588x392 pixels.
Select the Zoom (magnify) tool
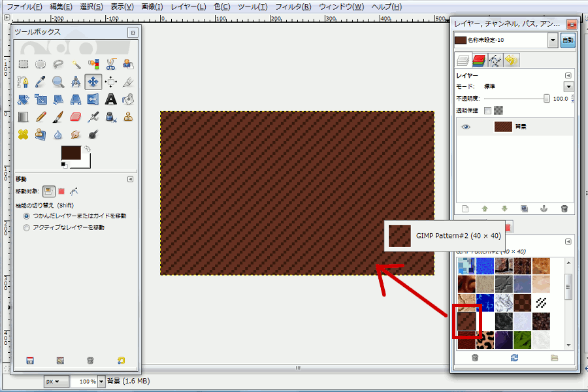[x=57, y=82]
